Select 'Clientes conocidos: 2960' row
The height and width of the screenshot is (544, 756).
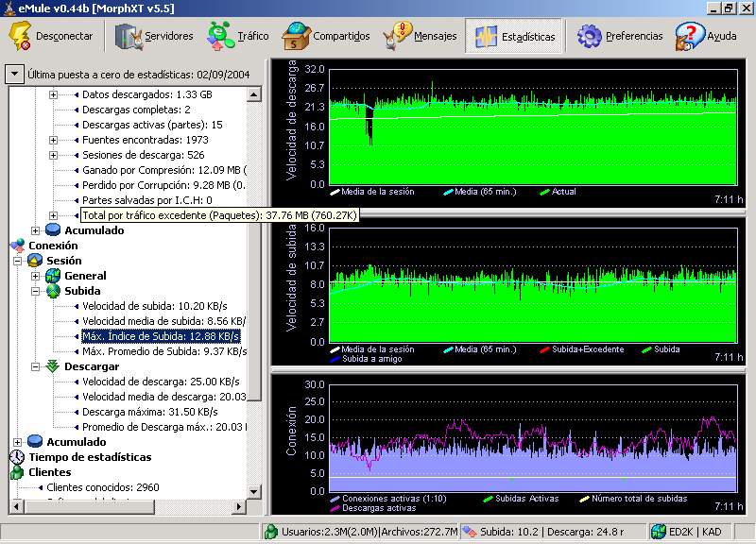pos(103,487)
